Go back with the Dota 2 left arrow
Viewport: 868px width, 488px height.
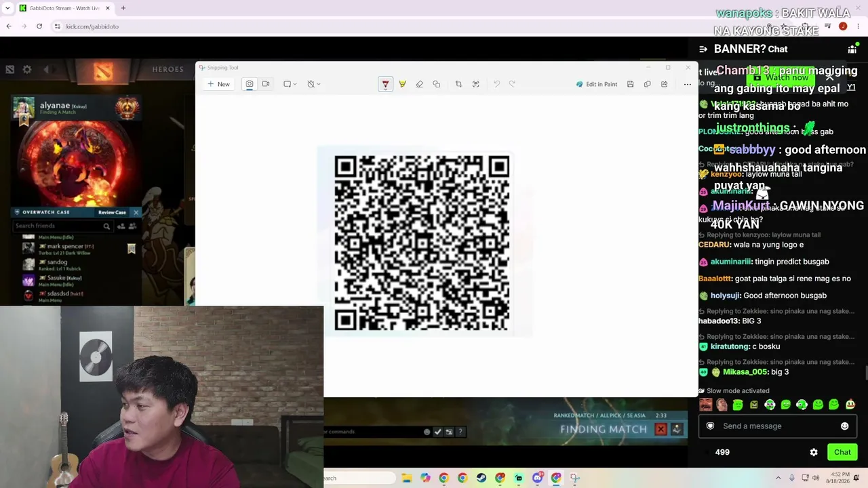[46, 69]
